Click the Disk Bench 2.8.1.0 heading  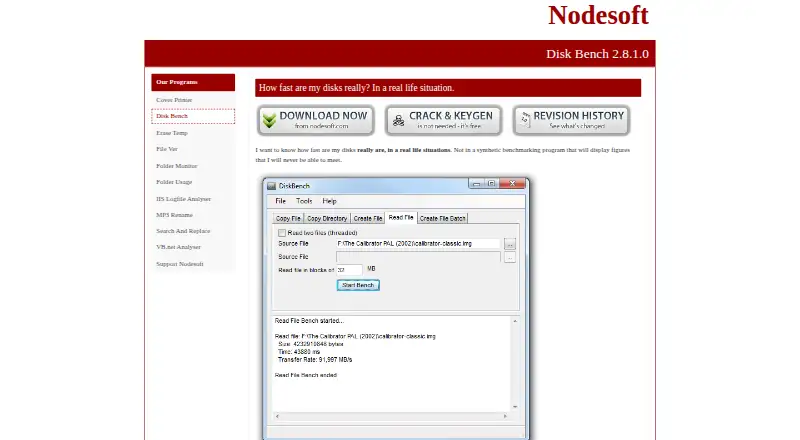pos(597,54)
